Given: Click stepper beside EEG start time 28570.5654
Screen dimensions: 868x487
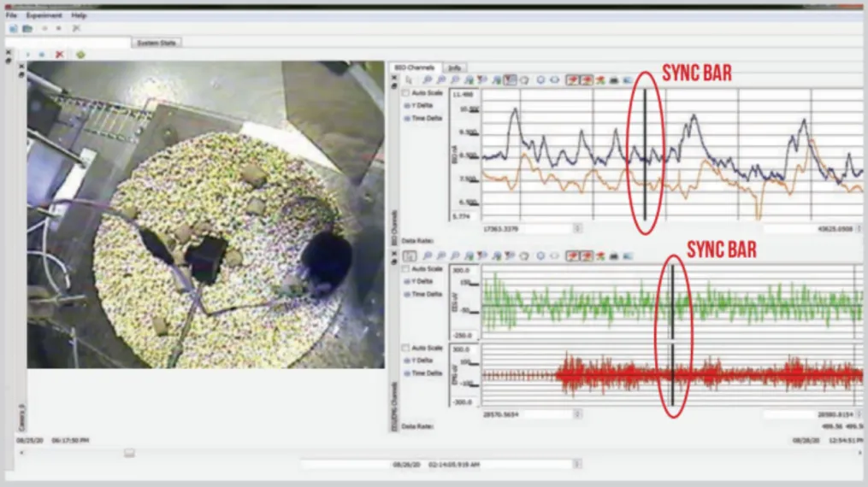Looking at the screenshot, I should pos(577,414).
